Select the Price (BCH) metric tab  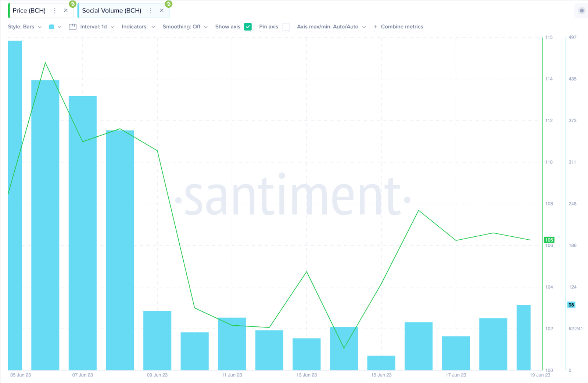[x=29, y=11]
